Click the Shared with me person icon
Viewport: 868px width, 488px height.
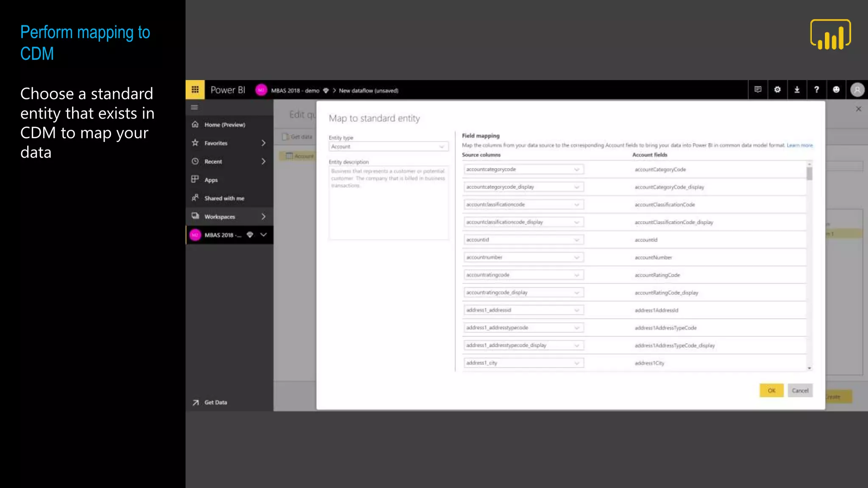tap(195, 198)
